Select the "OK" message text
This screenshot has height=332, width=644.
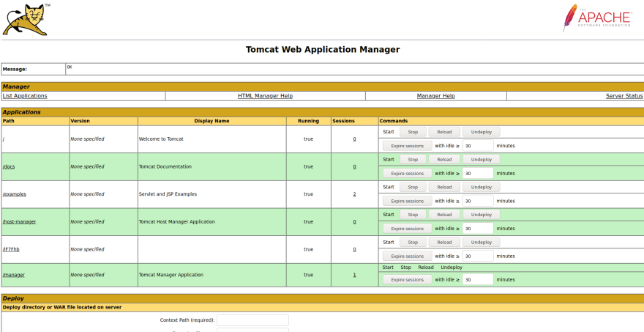click(x=70, y=67)
